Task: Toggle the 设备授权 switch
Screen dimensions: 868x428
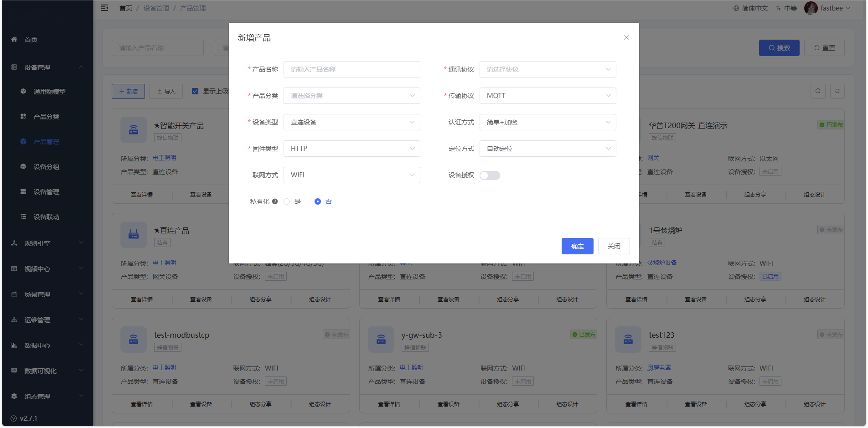Action: point(490,175)
